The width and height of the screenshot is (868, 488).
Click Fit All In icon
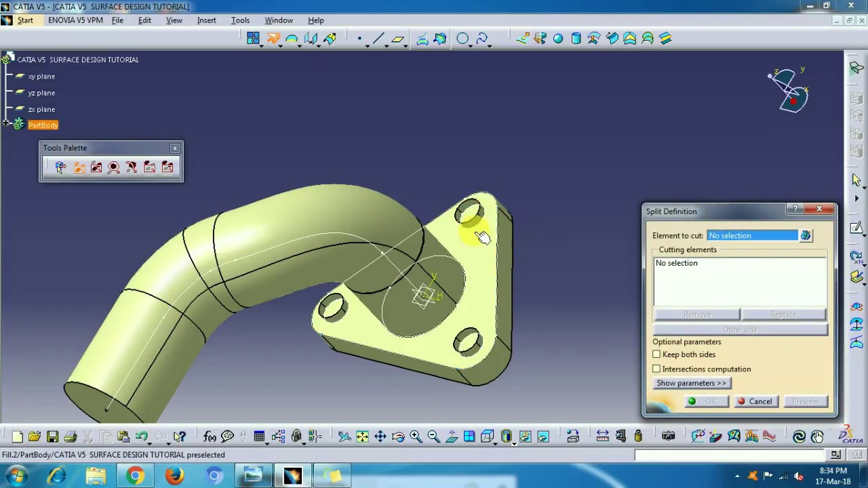[x=362, y=437]
